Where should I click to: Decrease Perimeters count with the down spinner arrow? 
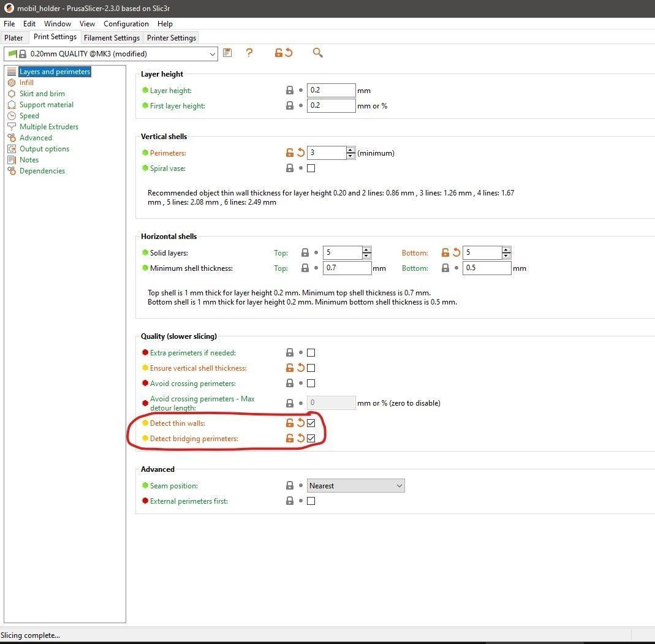pos(350,156)
